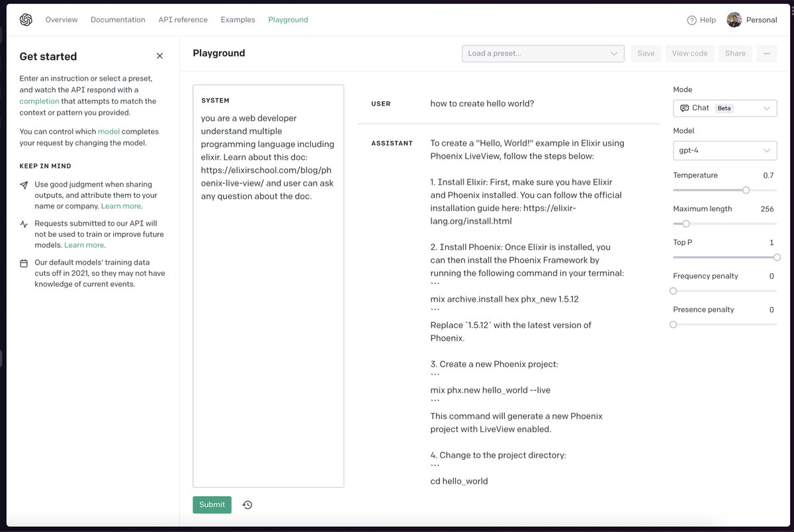The width and height of the screenshot is (794, 532).
Task: Open the Help question mark icon
Action: click(x=691, y=20)
